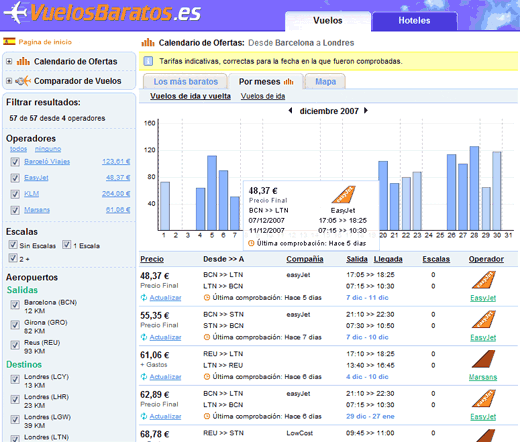Click the info icon in the yellow notice
Image resolution: width=520 pixels, height=442 pixels.
148,61
